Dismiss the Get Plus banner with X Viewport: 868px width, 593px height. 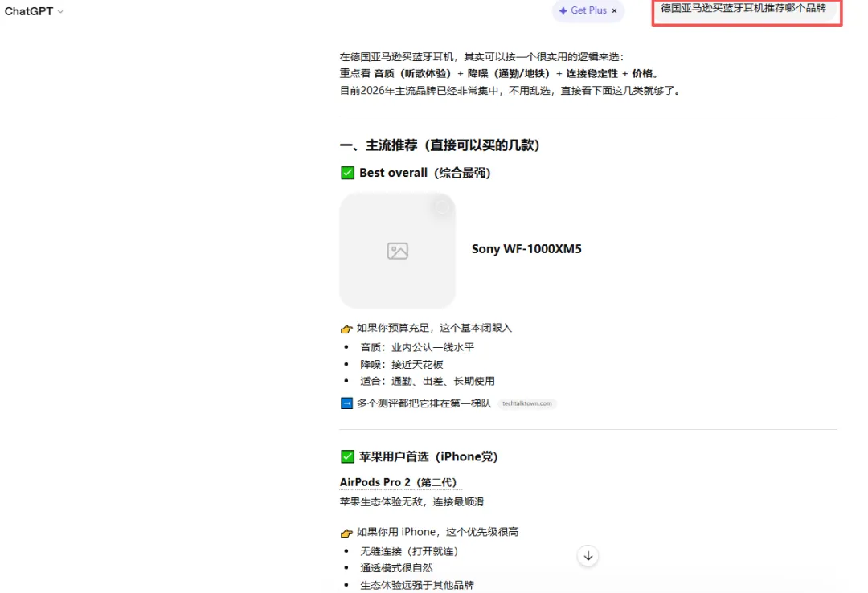pyautogui.click(x=615, y=10)
